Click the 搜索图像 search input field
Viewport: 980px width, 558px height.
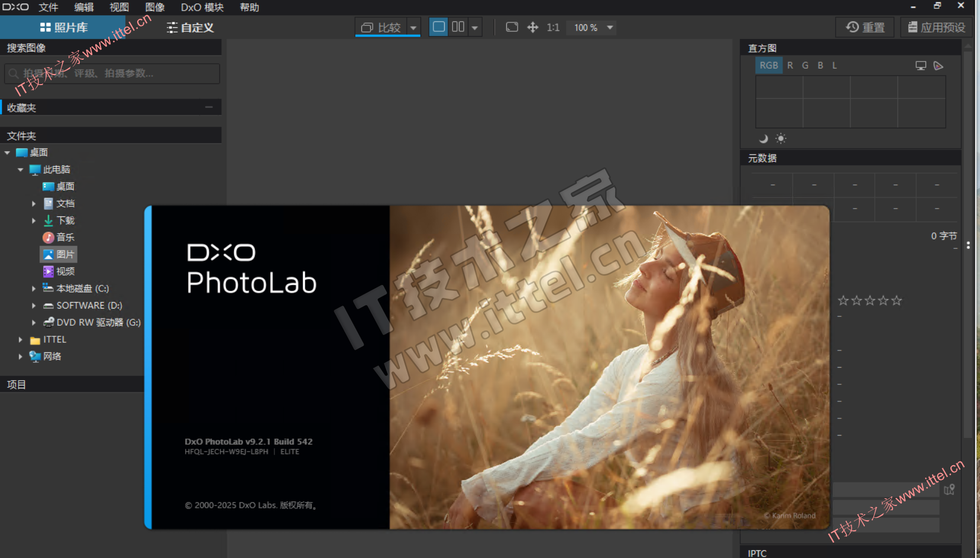click(112, 73)
